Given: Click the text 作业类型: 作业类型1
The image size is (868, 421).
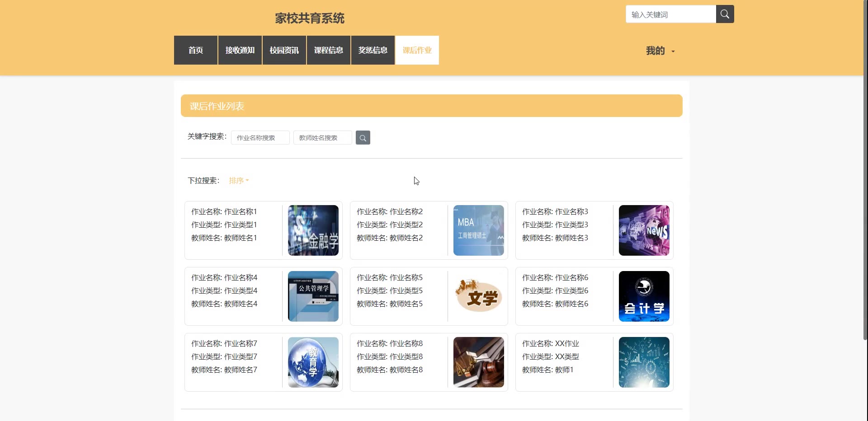Looking at the screenshot, I should (224, 225).
